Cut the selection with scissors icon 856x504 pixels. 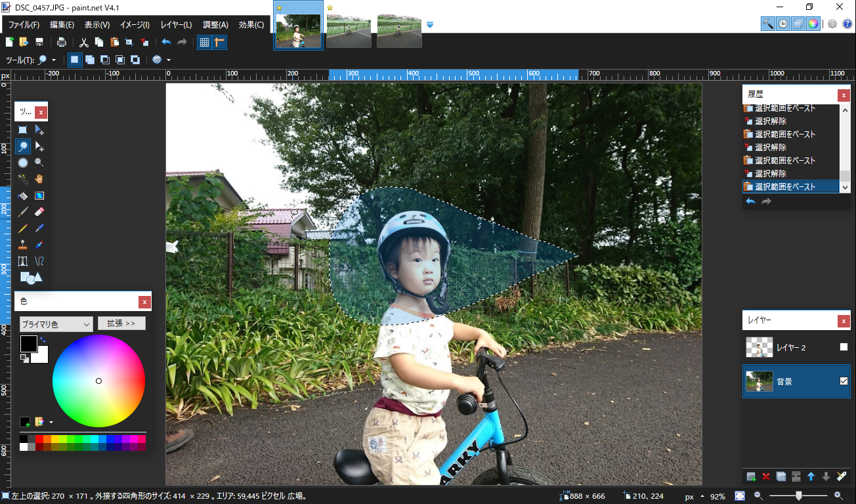coord(84,42)
